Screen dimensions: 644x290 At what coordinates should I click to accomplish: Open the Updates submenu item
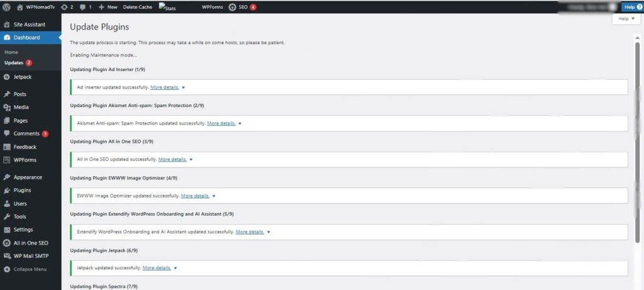(x=18, y=63)
